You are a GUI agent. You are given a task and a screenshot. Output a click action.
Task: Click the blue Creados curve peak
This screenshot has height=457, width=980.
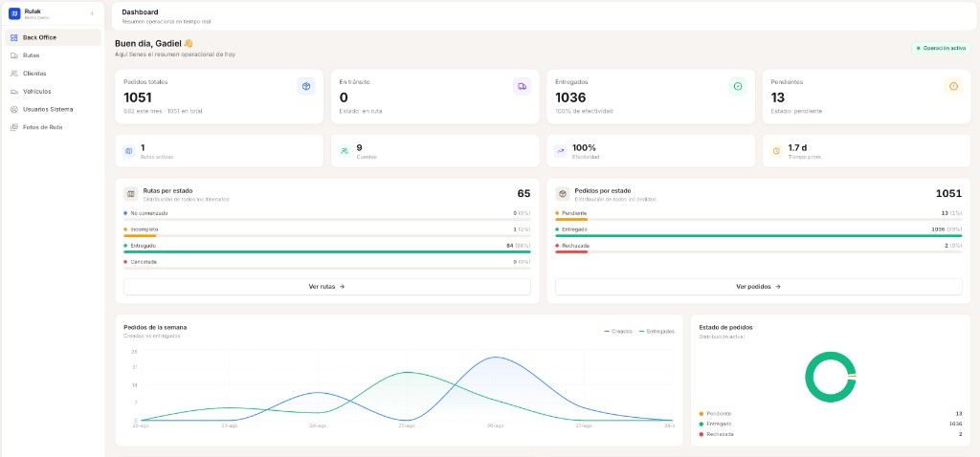(x=496, y=358)
